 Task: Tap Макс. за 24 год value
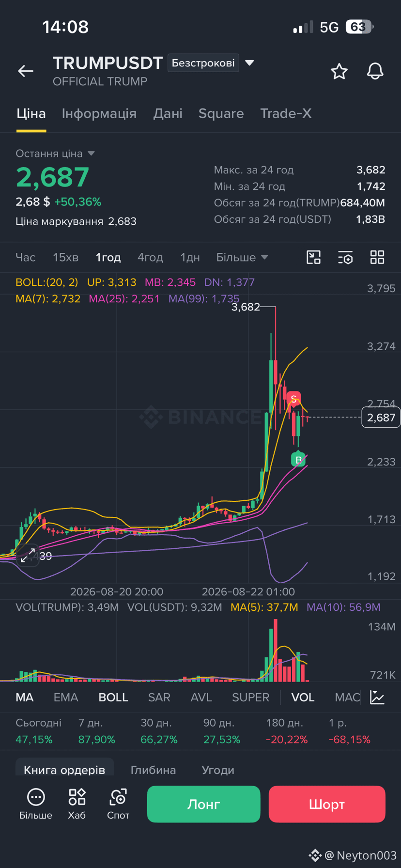pyautogui.click(x=371, y=170)
